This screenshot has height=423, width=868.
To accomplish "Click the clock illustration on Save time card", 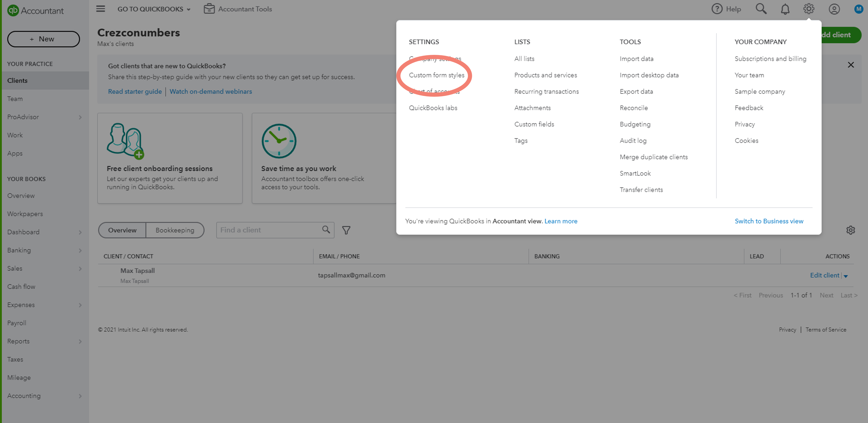I will coord(279,141).
